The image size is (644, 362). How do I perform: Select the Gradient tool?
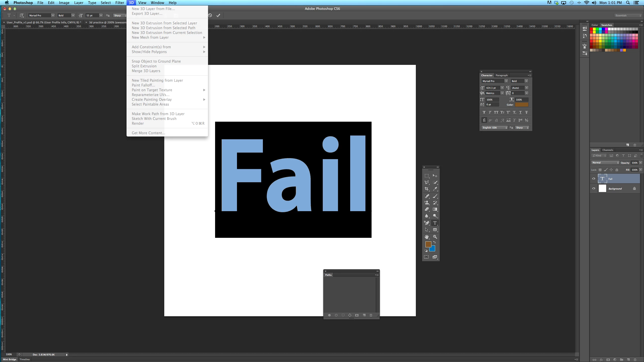coord(435,209)
